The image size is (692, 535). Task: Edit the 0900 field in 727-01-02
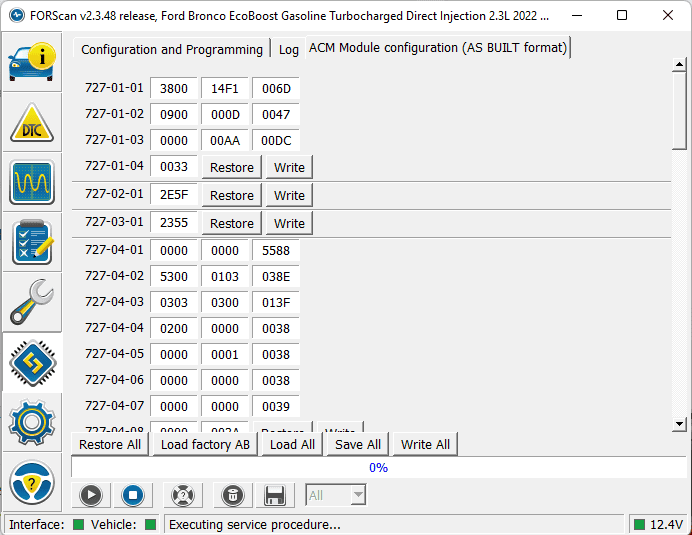174,114
